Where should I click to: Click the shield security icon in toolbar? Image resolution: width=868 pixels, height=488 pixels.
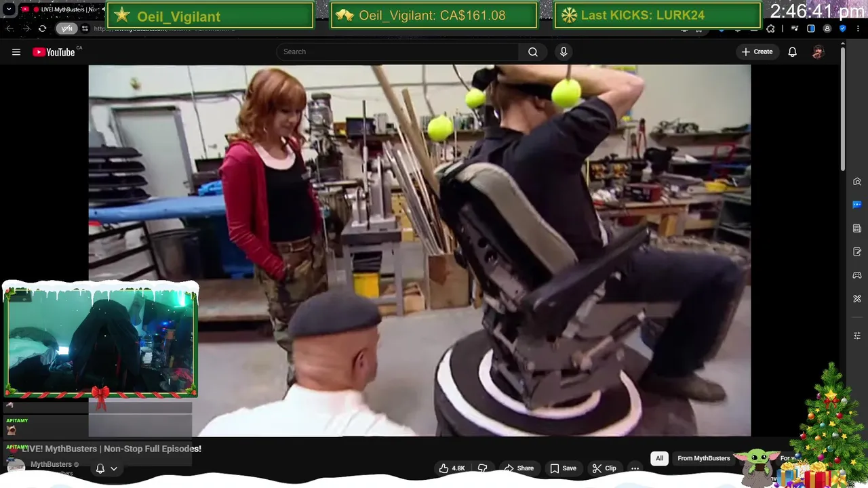click(843, 28)
